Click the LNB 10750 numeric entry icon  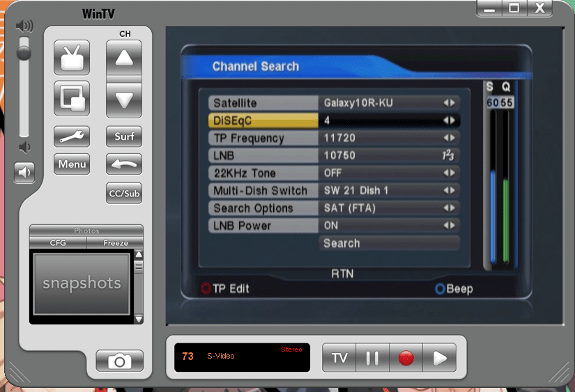[x=448, y=155]
